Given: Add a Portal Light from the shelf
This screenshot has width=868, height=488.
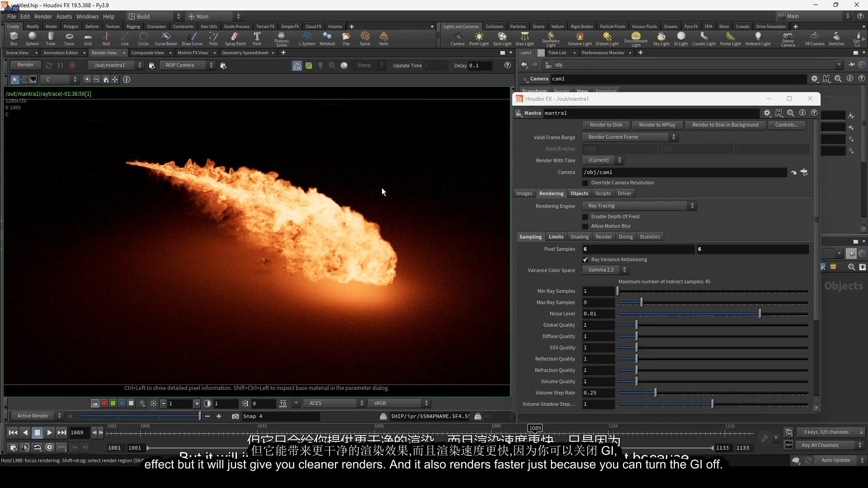Looking at the screenshot, I should pyautogui.click(x=731, y=38).
